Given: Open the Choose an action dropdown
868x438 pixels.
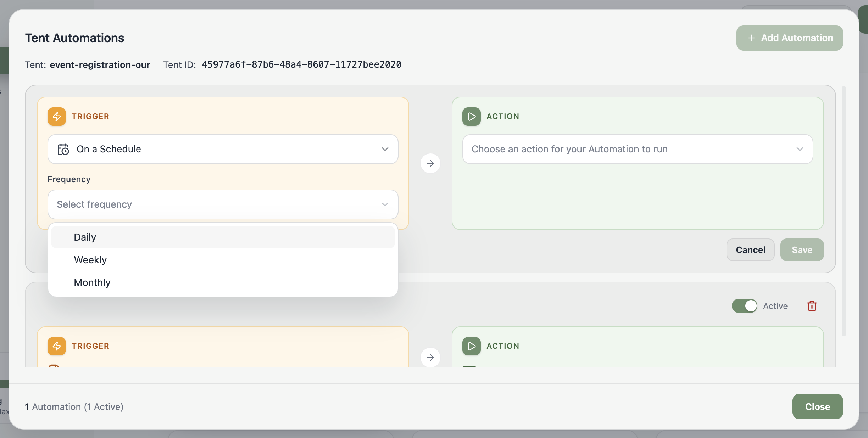Looking at the screenshot, I should (638, 149).
